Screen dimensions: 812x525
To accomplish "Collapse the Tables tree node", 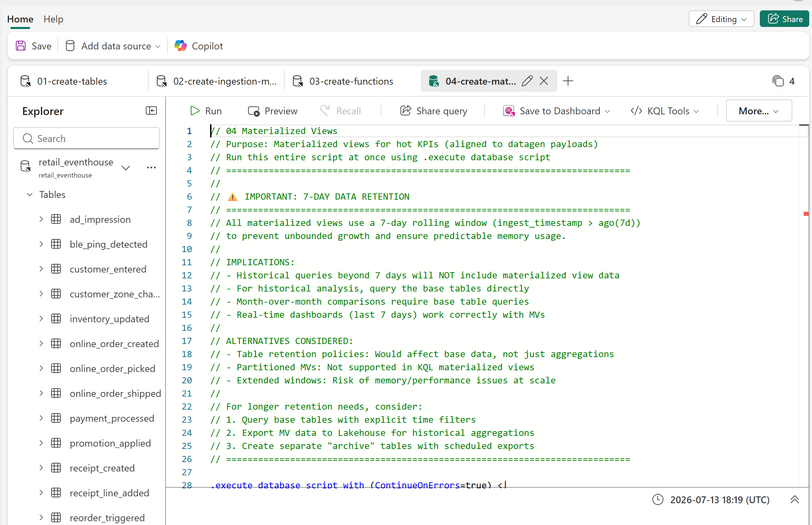I will 30,194.
